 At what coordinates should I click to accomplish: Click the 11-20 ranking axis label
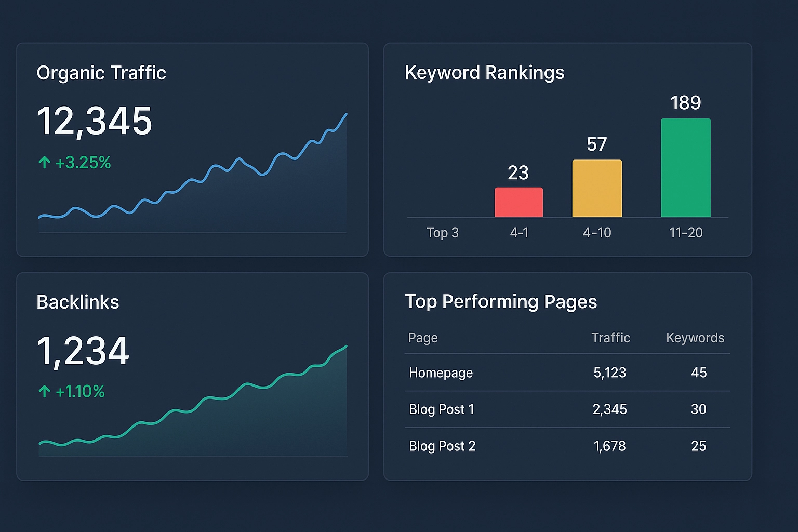point(685,233)
